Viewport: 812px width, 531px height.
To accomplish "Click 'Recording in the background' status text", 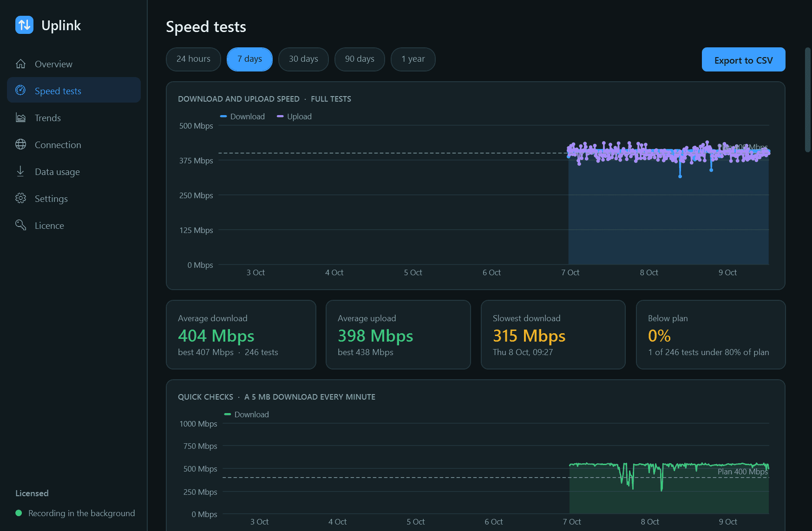I will (x=82, y=513).
